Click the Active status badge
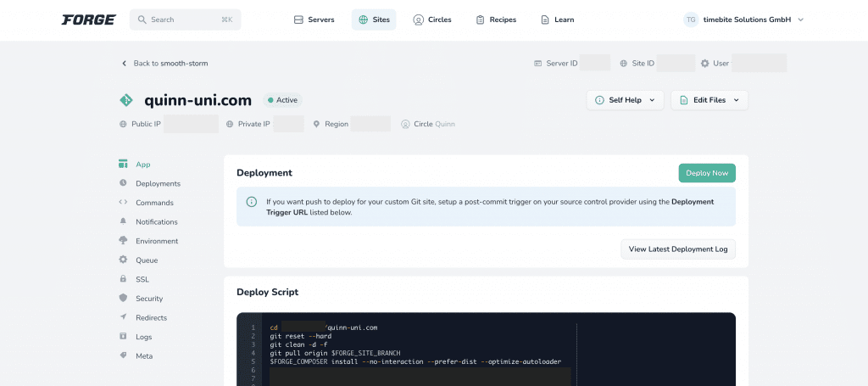 (x=282, y=100)
